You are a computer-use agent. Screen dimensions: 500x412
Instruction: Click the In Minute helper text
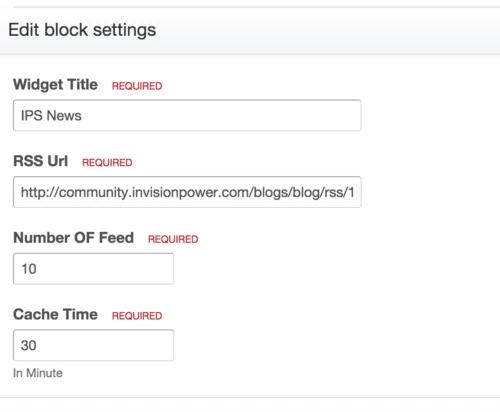[x=38, y=373]
